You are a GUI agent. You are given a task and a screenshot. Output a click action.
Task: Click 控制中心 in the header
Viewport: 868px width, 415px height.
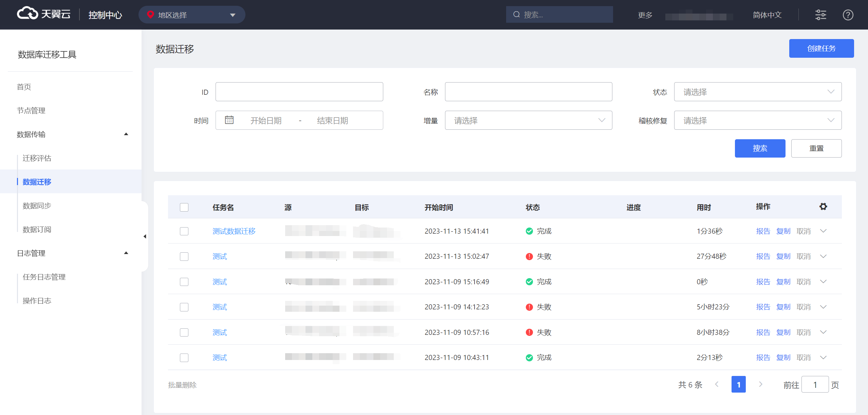point(105,15)
